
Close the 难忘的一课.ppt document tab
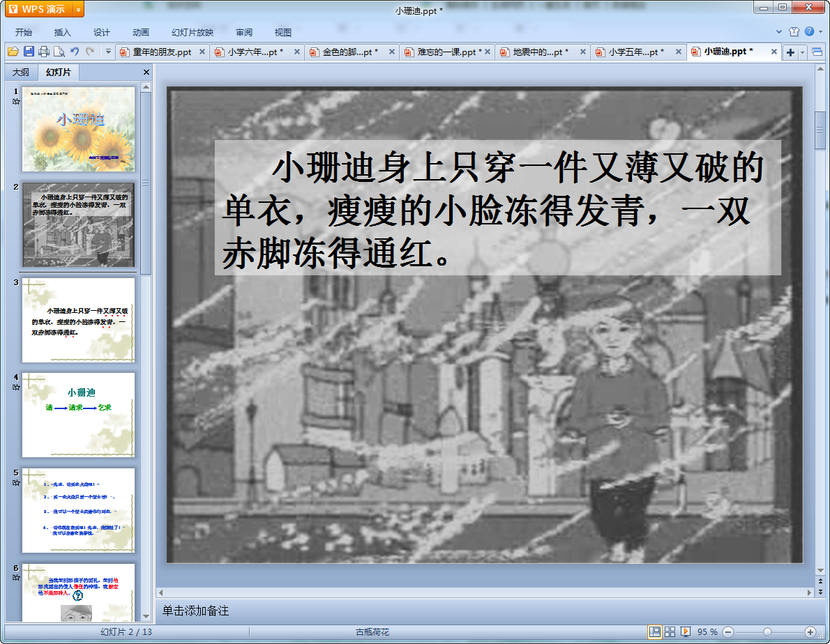[x=488, y=52]
